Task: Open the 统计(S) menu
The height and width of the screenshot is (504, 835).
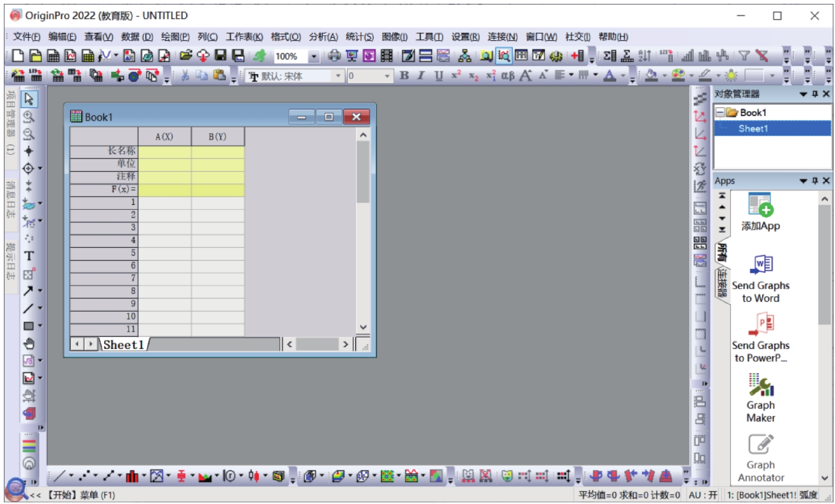Action: point(359,37)
